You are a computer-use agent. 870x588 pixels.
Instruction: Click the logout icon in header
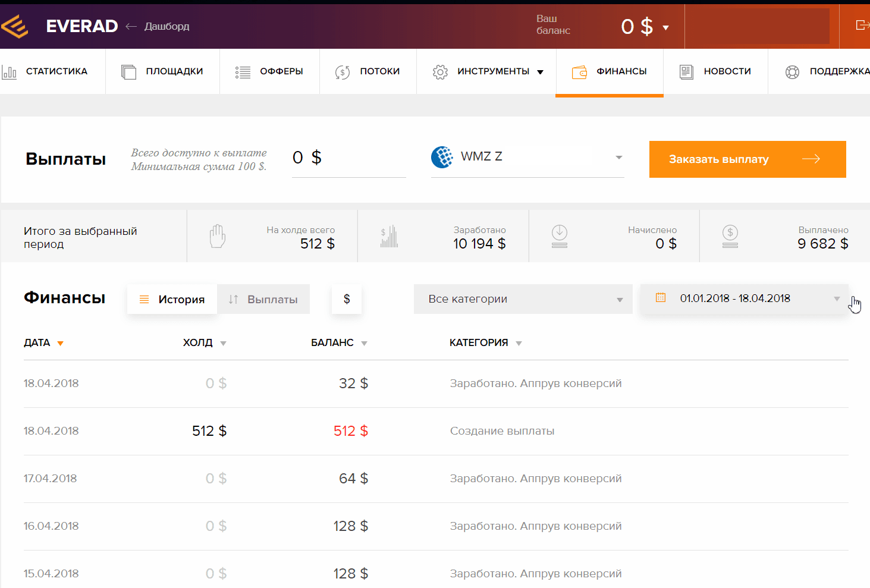(x=862, y=25)
